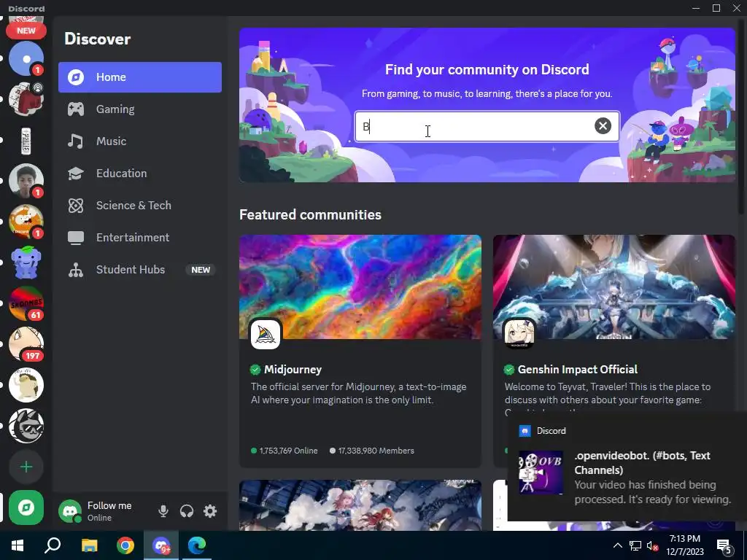
Task: Show hidden system tray icons
Action: [617, 545]
